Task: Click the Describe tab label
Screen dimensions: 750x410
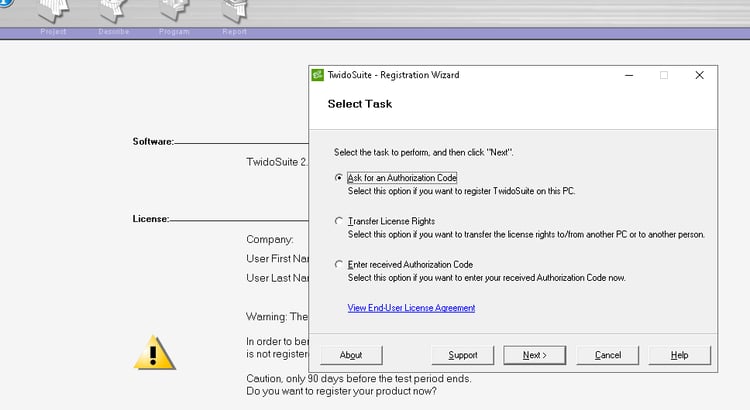Action: (114, 32)
